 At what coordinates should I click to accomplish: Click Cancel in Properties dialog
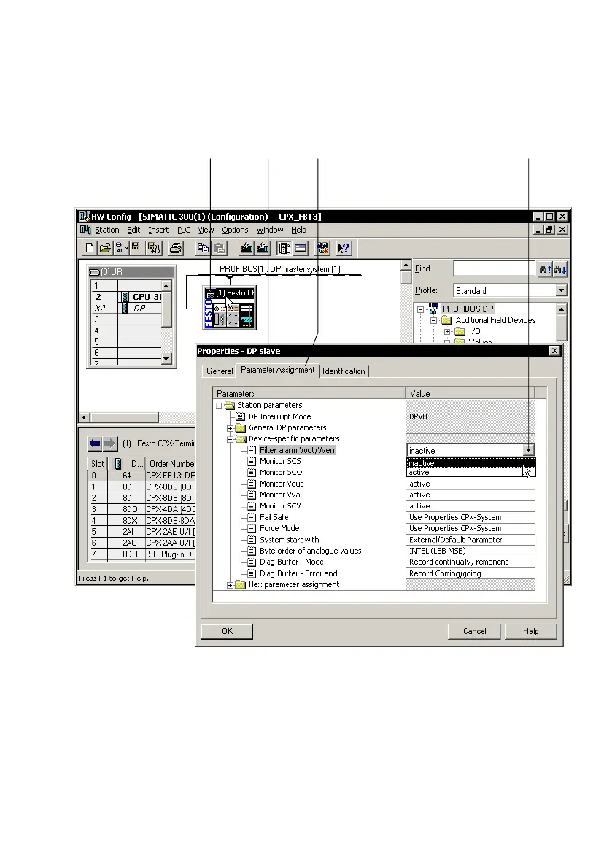[474, 631]
